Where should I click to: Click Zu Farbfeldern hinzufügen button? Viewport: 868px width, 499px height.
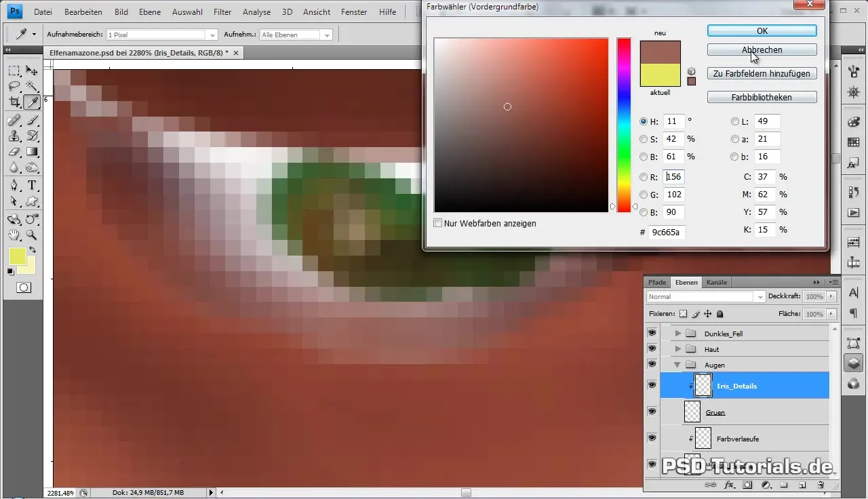[762, 73]
